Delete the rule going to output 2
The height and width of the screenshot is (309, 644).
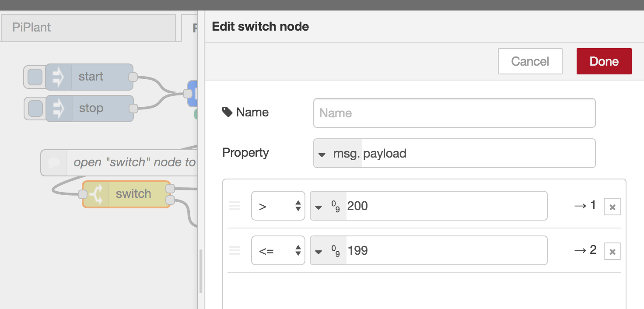[x=612, y=251]
